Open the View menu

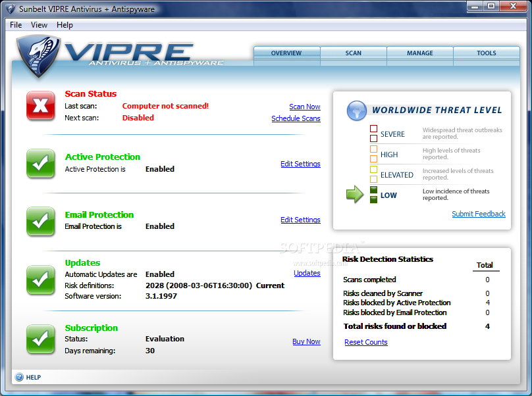tap(39, 25)
